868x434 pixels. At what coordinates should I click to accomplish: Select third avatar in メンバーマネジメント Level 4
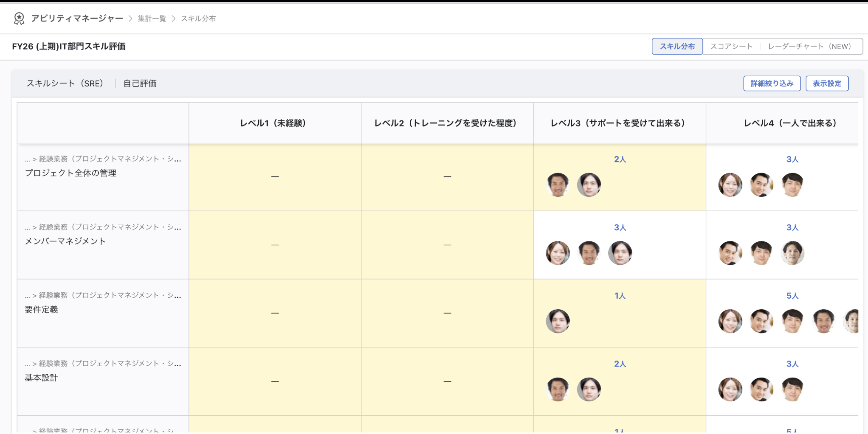[x=792, y=253]
